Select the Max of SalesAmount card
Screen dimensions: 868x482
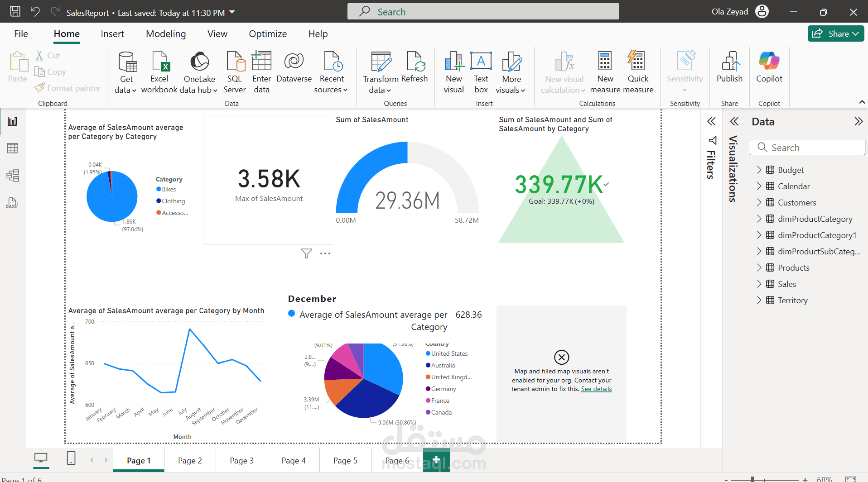[x=269, y=180]
